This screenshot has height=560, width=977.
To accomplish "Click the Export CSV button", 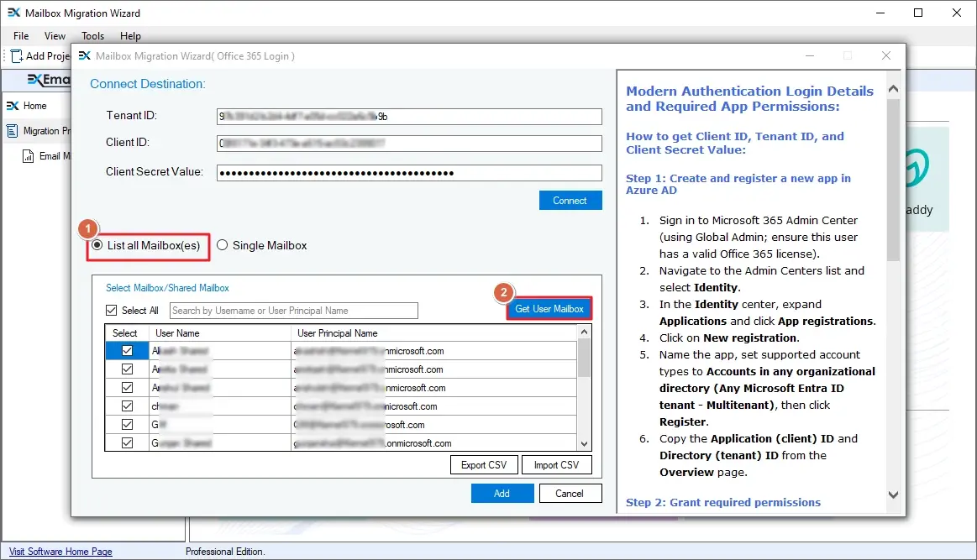I will point(484,464).
